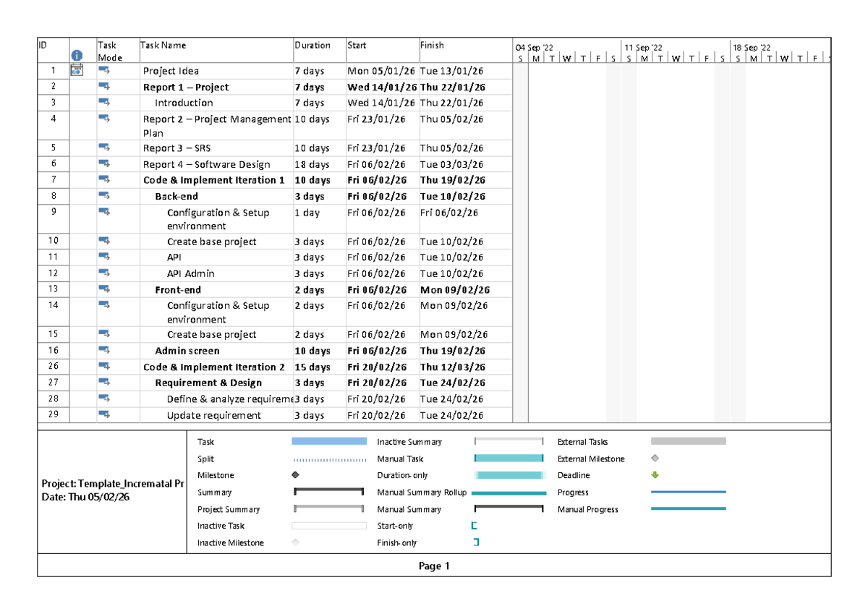This screenshot has width=868, height=614.
Task: Select the Back-end summary task
Action: coord(176,196)
